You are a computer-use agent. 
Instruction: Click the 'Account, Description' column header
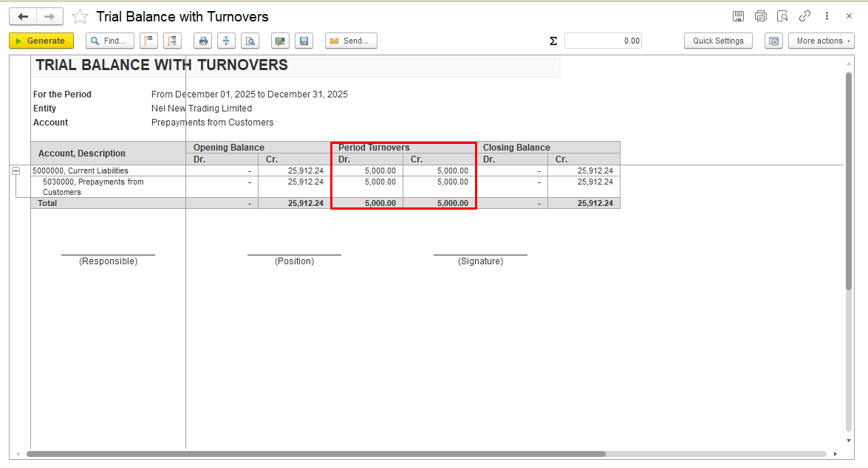click(82, 154)
